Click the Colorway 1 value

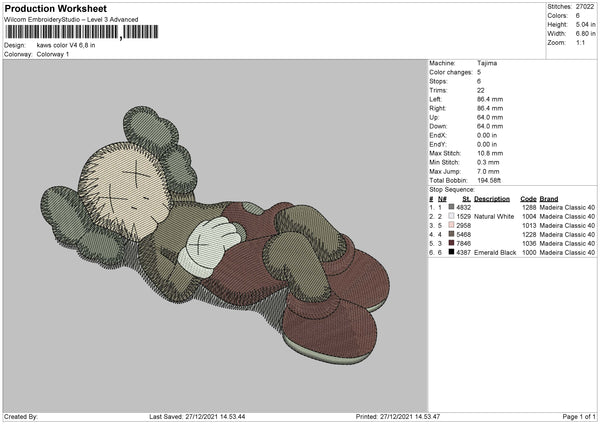(x=53, y=53)
